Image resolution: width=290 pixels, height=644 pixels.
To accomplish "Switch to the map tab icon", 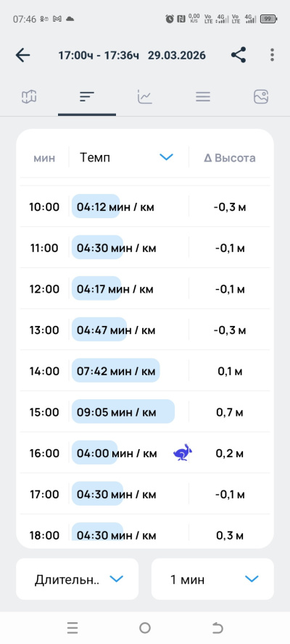I will [x=29, y=97].
